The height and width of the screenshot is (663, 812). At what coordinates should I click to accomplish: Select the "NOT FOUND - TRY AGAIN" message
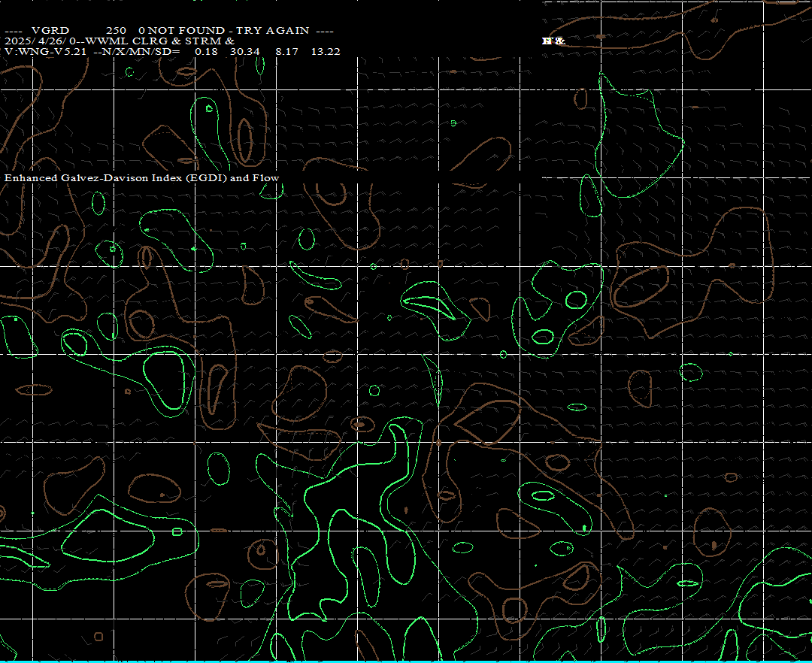click(x=229, y=31)
